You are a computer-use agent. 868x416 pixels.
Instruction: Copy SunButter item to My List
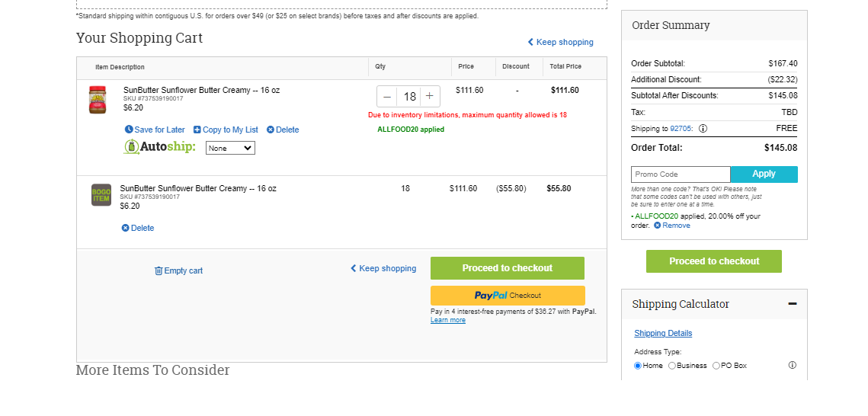pyautogui.click(x=226, y=130)
